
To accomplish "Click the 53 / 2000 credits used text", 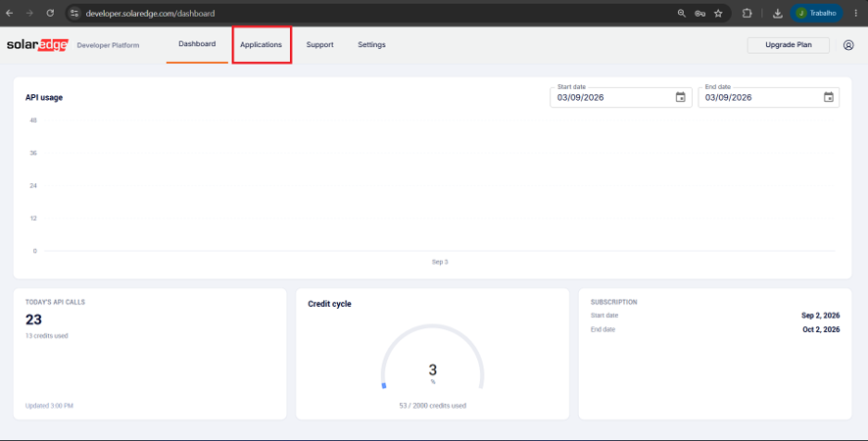I will [432, 406].
